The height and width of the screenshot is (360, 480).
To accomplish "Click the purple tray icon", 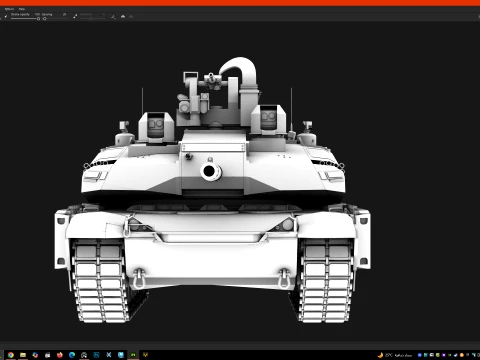I will 444,355.
